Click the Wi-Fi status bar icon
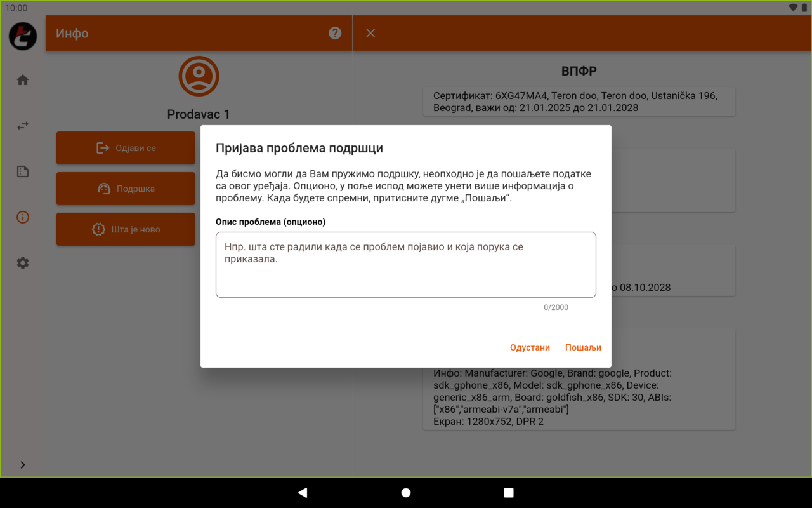The image size is (812, 508). pyautogui.click(x=793, y=8)
